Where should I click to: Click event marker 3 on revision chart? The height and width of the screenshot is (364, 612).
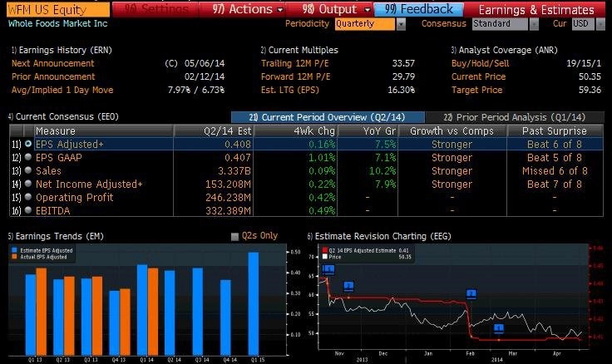(x=348, y=287)
